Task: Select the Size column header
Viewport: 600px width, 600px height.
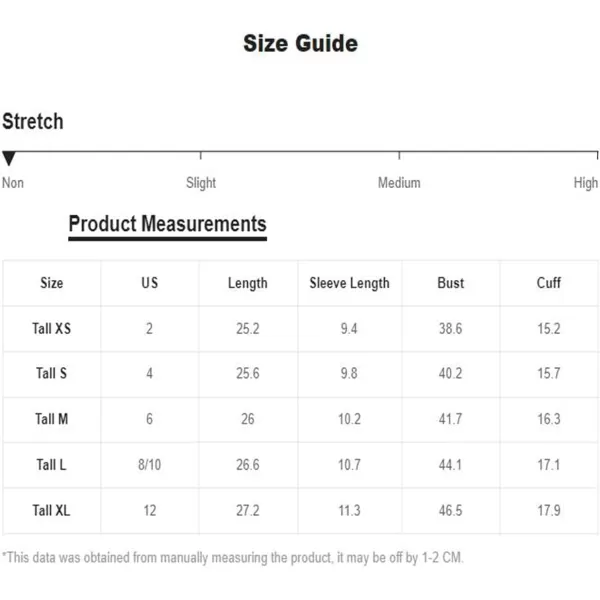Action: pyautogui.click(x=52, y=283)
